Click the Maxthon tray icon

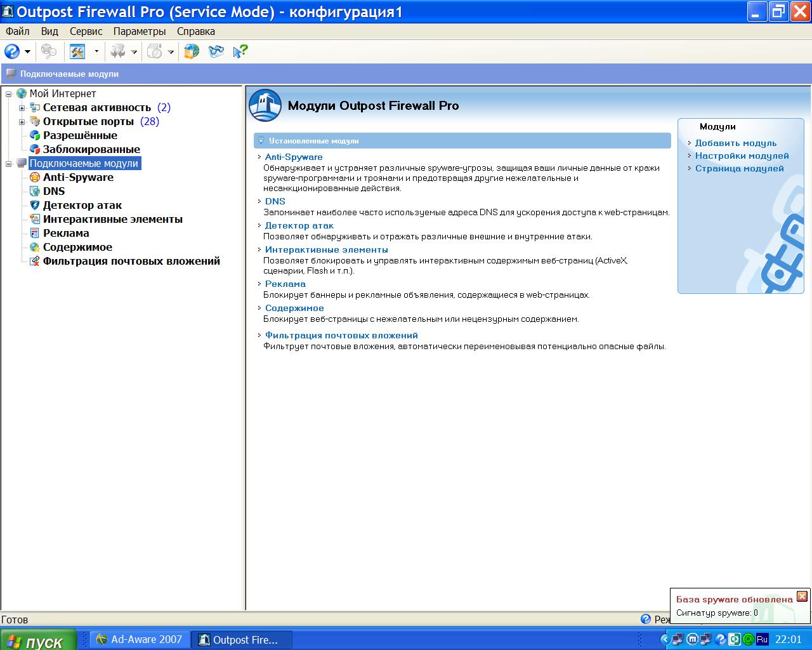pos(693,640)
